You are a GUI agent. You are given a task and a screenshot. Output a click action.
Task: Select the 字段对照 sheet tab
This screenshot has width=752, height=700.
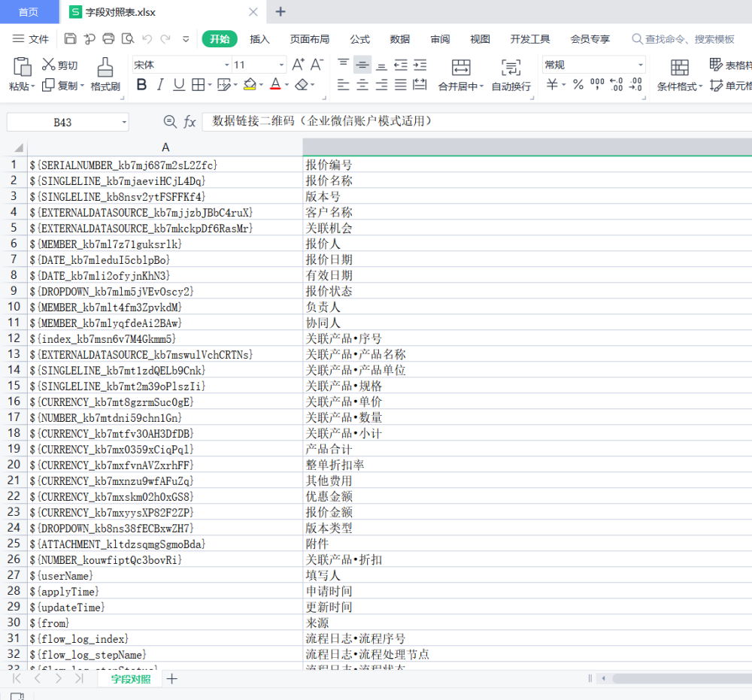coord(130,679)
